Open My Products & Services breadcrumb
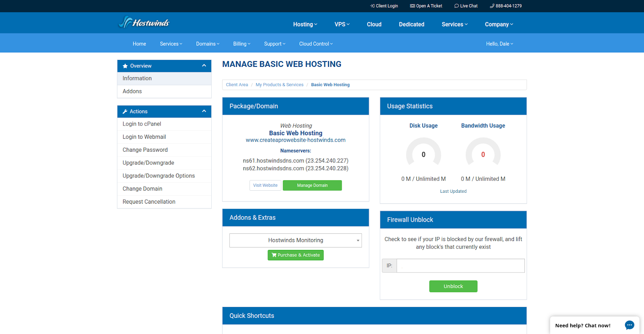The image size is (644, 334). (x=280, y=85)
